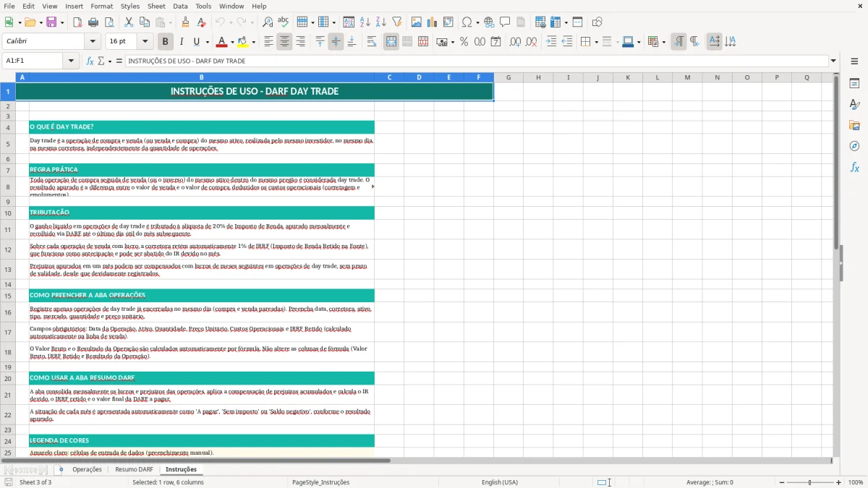
Task: Toggle Merge and Center Cells
Action: pos(391,42)
